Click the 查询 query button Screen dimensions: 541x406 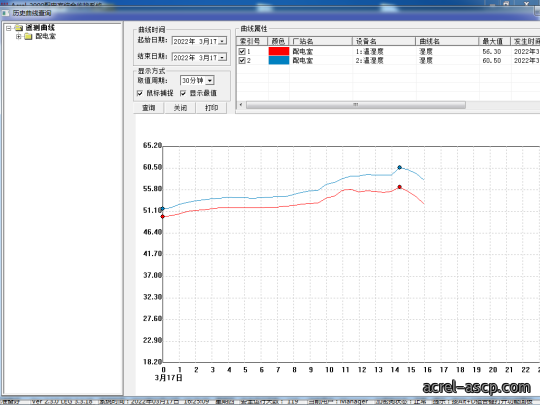[x=149, y=108]
